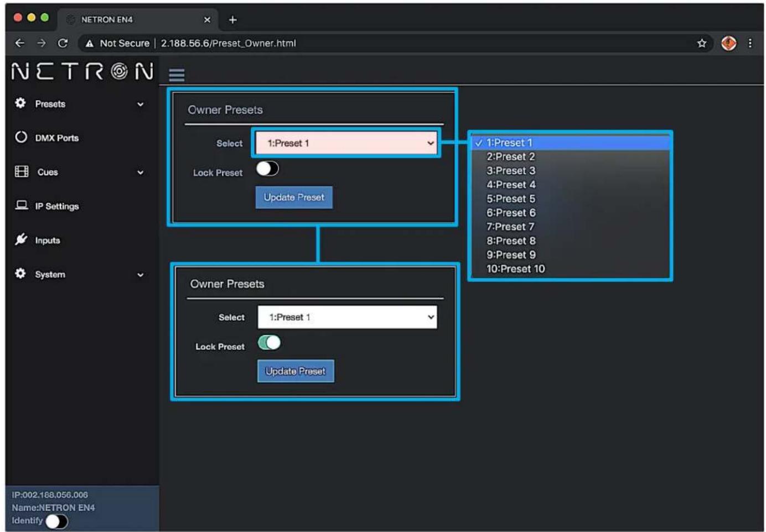The height and width of the screenshot is (532, 766).
Task: Click the System gear icon in sidebar
Action: pos(20,274)
